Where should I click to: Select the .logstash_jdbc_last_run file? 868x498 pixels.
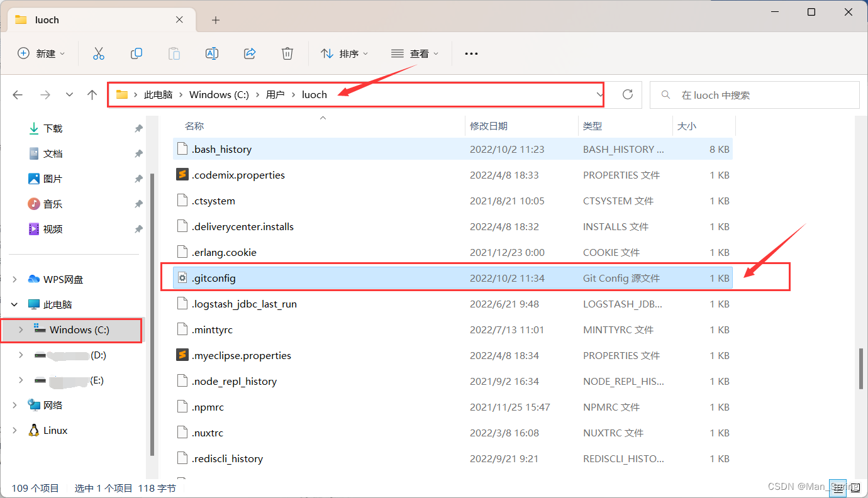[x=453, y=304]
